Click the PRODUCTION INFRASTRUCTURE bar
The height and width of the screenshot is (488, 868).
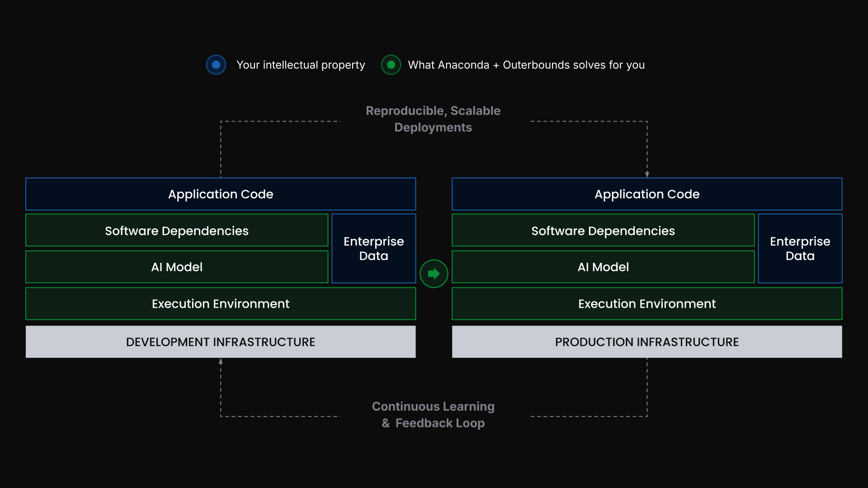pos(647,342)
